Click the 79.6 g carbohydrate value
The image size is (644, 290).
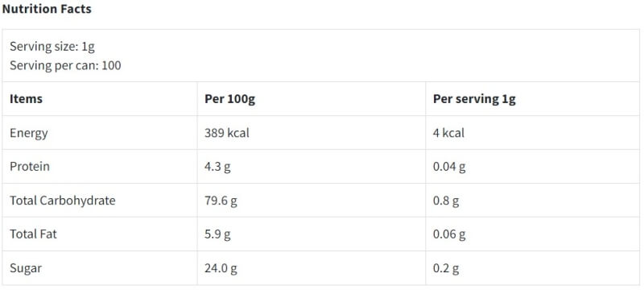click(221, 201)
